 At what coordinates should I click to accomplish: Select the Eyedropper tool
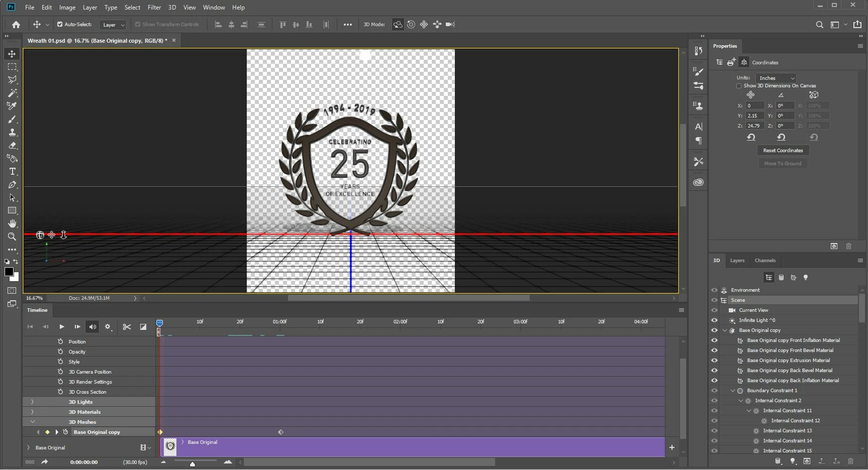(x=12, y=106)
